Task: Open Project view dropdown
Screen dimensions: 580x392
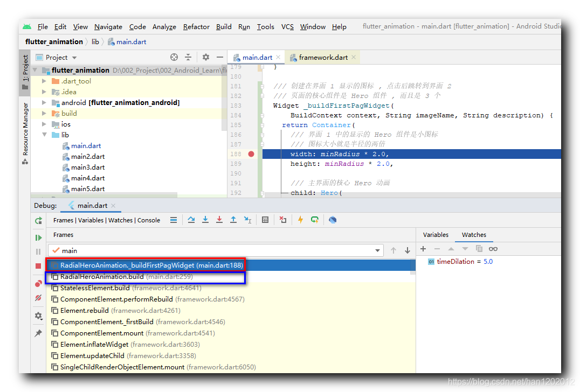Action: click(x=57, y=58)
